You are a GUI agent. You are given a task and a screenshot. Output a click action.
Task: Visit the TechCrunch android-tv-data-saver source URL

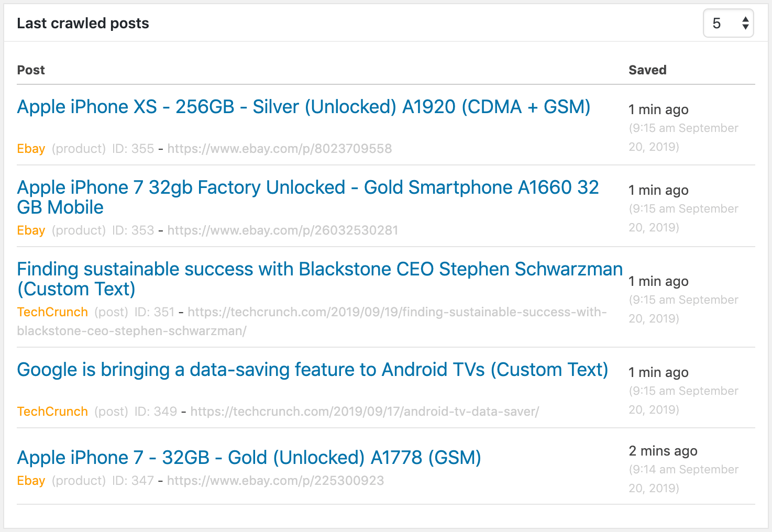point(365,412)
